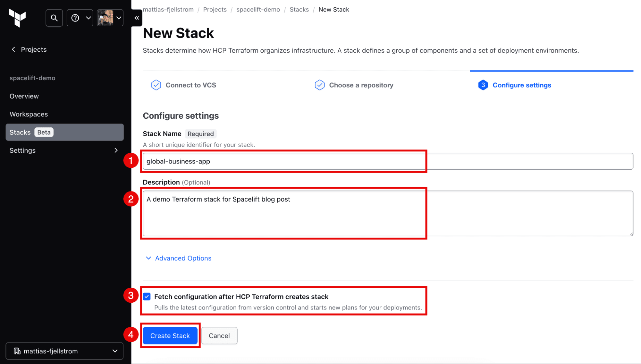Image resolution: width=641 pixels, height=364 pixels.
Task: Select Stacks in the sidebar
Action: pos(20,132)
